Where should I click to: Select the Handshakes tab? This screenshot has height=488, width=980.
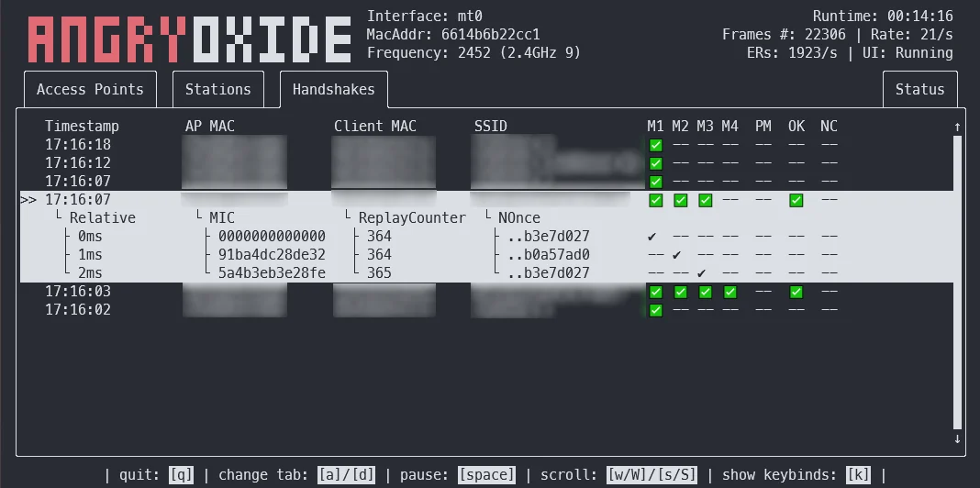click(334, 89)
